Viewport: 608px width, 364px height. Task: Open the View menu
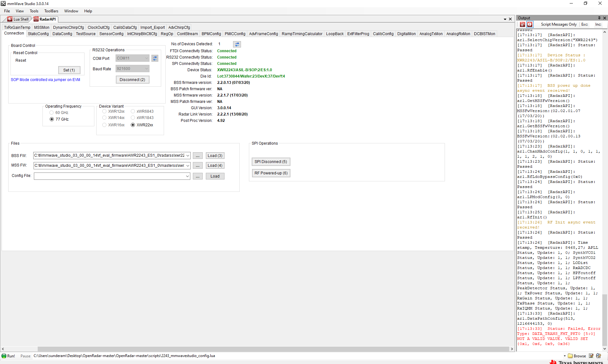point(20,11)
